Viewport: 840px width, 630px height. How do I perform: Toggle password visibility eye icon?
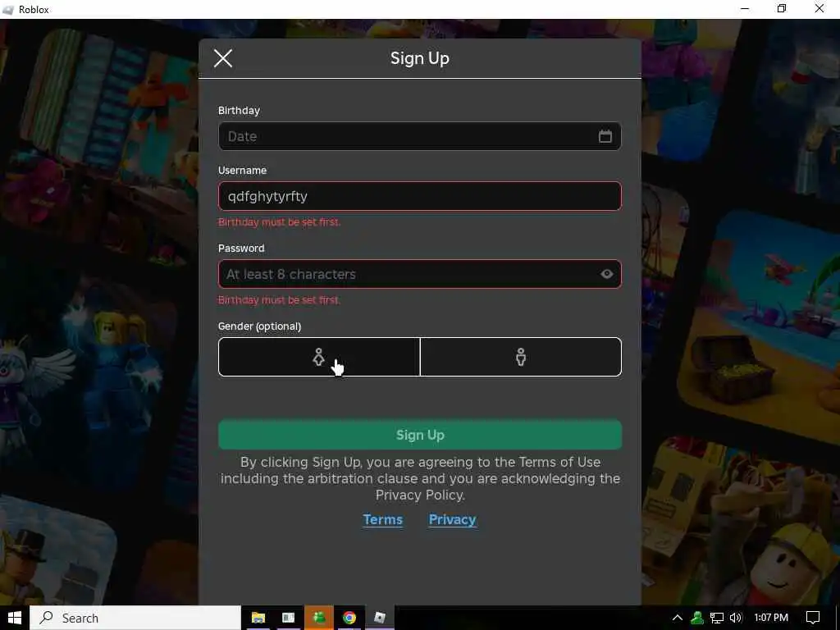click(x=606, y=274)
